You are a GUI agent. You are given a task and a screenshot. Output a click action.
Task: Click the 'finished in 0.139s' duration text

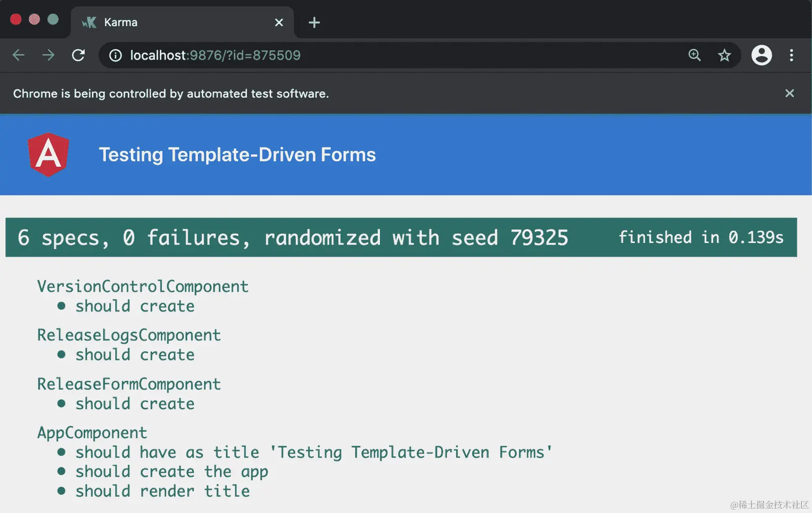click(x=701, y=237)
